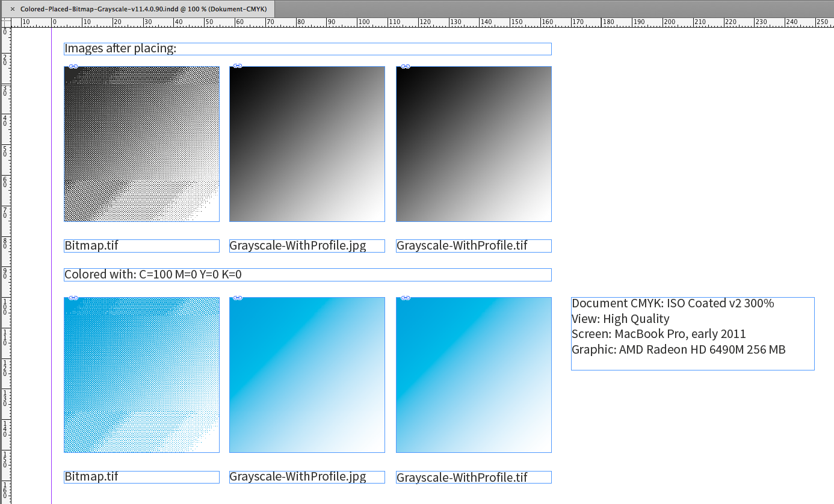Click the link badge on the black-gradient JPG image
The image size is (834, 504).
coord(238,66)
